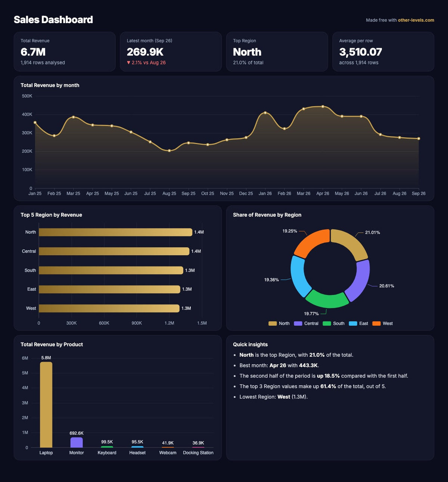Select the Jan 25 first data point

pos(35,122)
